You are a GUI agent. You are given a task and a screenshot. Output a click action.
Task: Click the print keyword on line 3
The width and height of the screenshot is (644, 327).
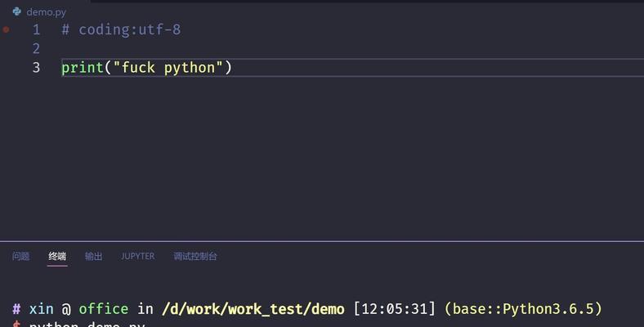(83, 68)
